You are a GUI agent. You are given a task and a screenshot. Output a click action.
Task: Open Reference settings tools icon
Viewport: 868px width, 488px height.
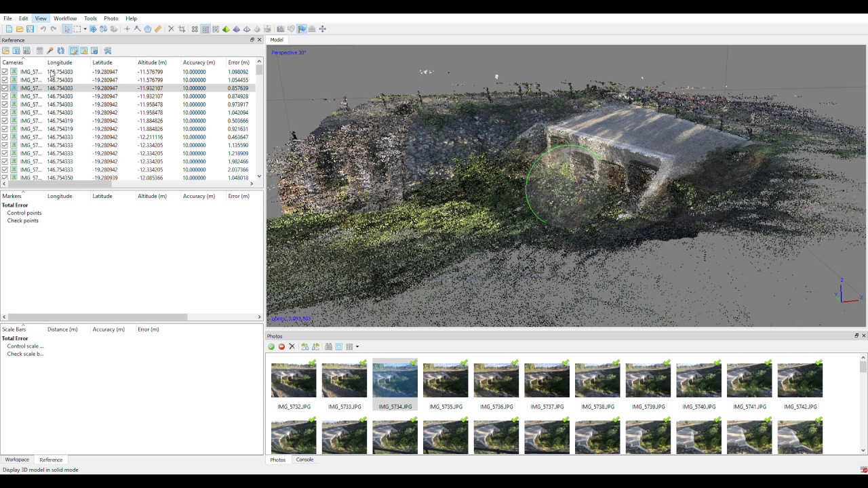coord(107,51)
